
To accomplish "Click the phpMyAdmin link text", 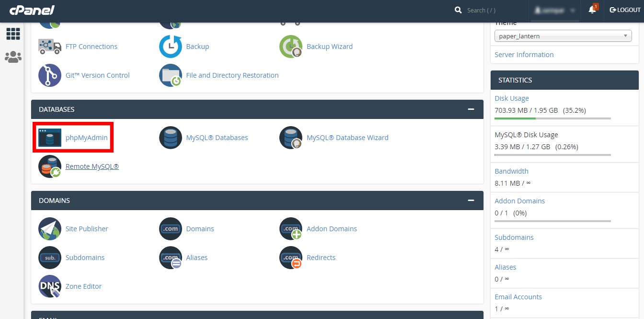I will [87, 138].
